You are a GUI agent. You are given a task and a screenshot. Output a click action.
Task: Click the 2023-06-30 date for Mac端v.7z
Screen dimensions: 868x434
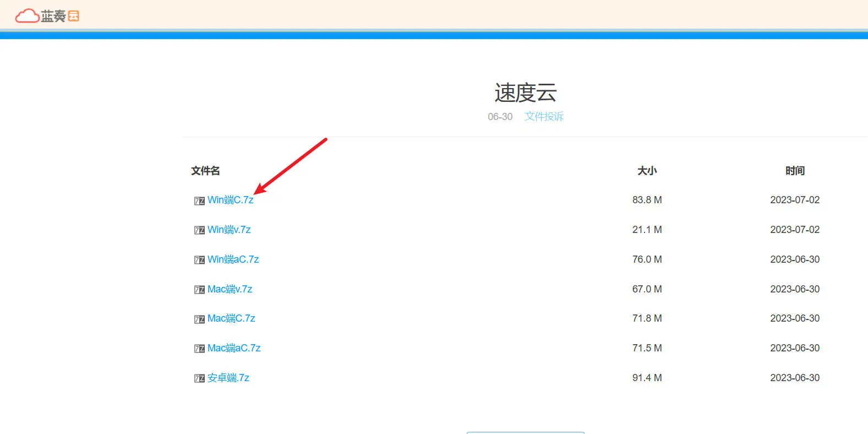click(x=795, y=289)
